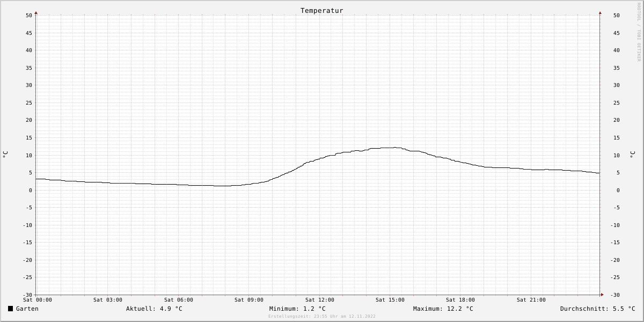
Task: Click the "Sat 09:00" time axis label
Action: [x=249, y=300]
